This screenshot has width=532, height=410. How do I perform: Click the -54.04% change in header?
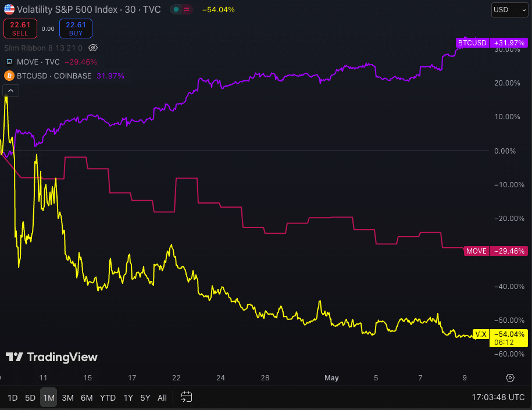tap(218, 9)
